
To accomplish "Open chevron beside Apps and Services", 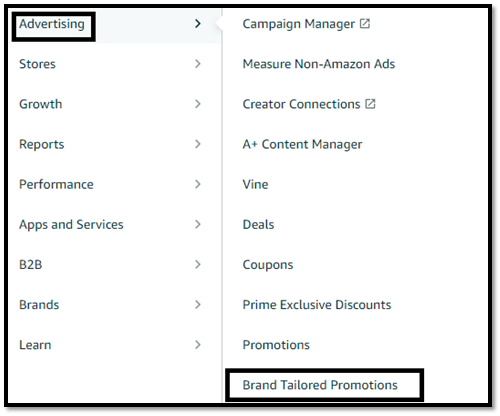I will point(198,224).
